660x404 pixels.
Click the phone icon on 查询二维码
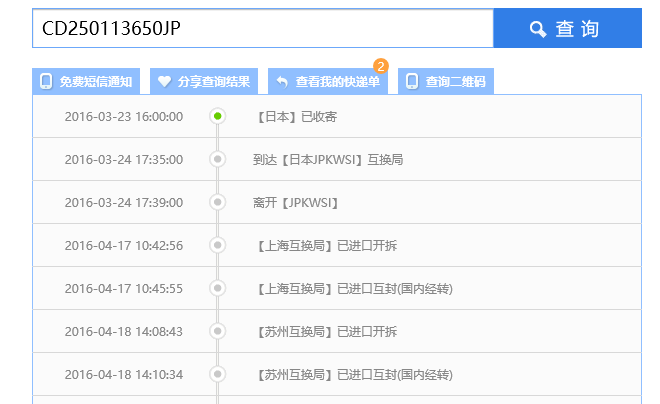(x=412, y=81)
